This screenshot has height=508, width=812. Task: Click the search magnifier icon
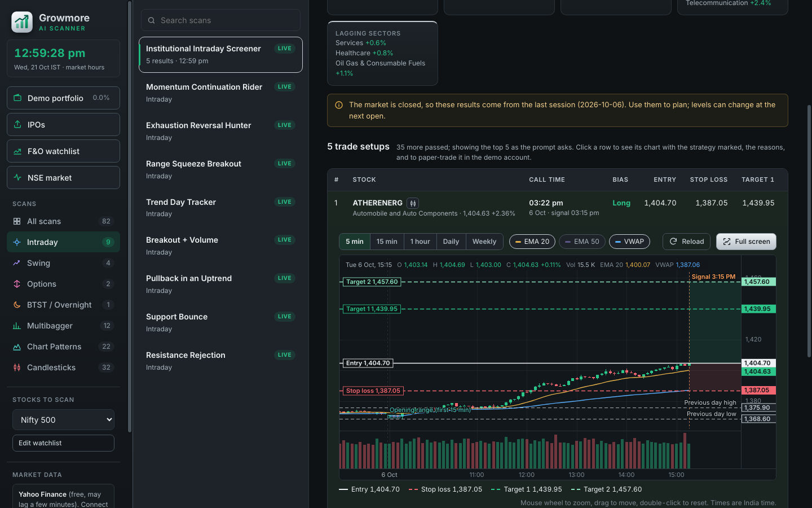[152, 20]
